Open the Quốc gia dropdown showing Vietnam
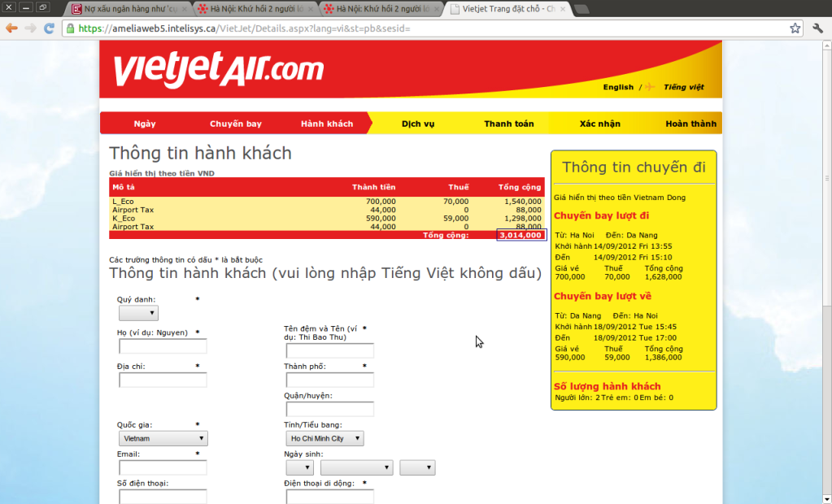 (163, 439)
